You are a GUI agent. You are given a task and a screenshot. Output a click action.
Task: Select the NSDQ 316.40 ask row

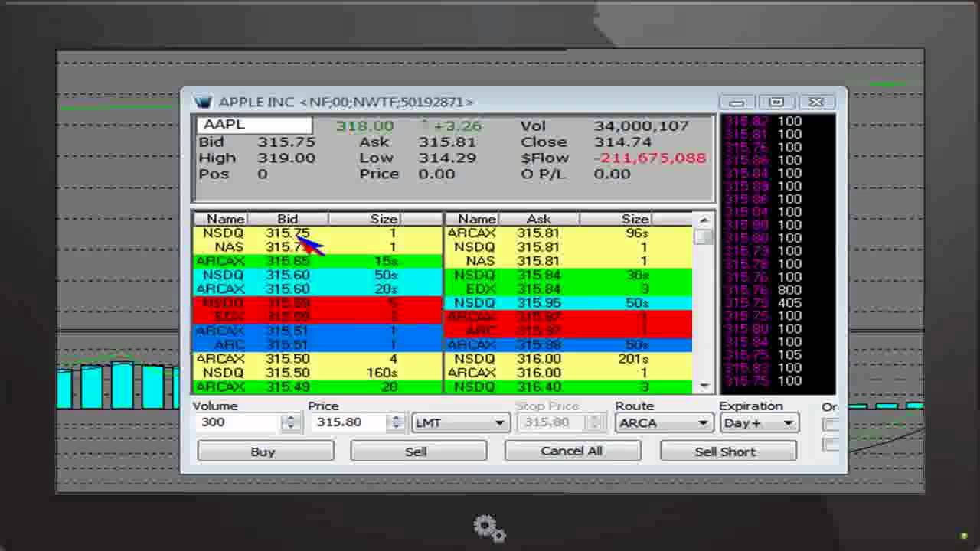tap(568, 386)
